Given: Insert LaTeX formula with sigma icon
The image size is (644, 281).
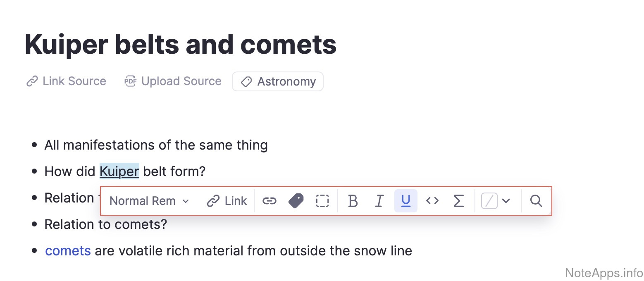Looking at the screenshot, I should [458, 201].
